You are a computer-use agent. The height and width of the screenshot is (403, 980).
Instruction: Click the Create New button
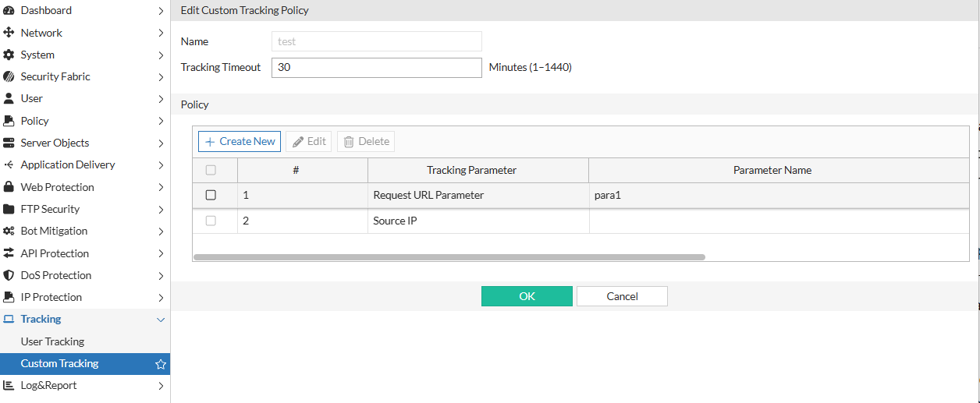[240, 141]
